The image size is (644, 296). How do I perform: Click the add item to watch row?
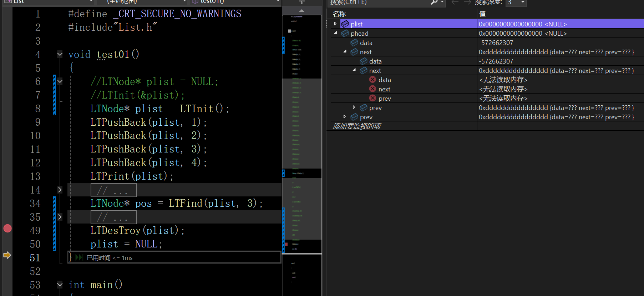(357, 126)
